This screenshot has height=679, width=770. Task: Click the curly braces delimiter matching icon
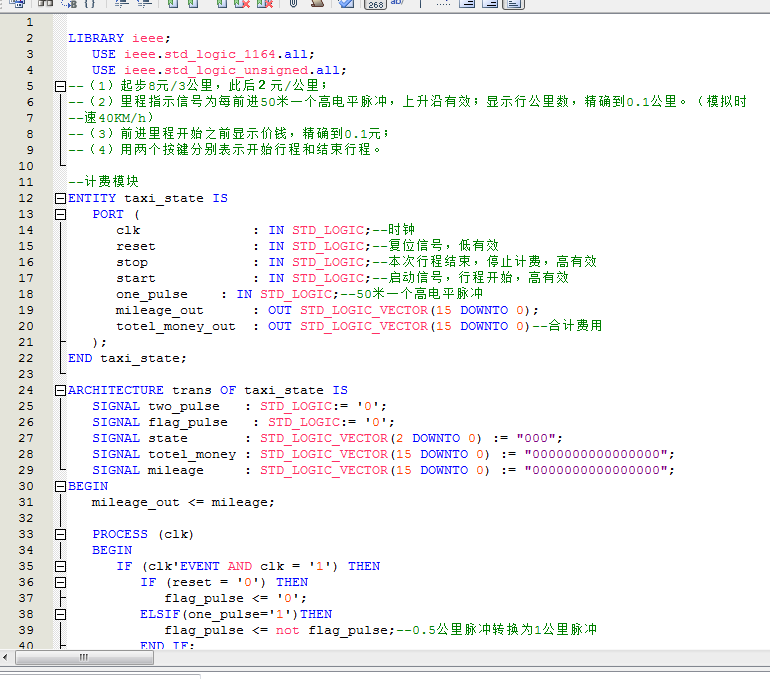coord(89,4)
